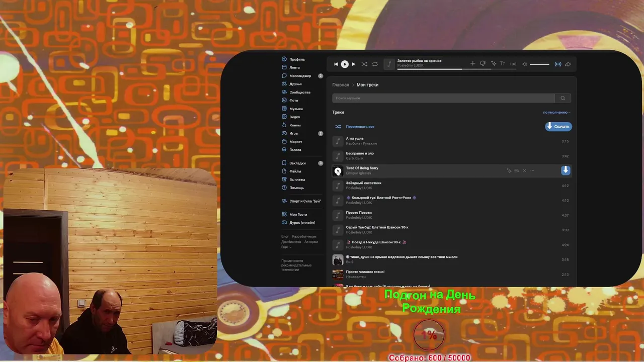644x362 pixels.
Task: Toggle repeat mode in the top player
Action: (375, 64)
